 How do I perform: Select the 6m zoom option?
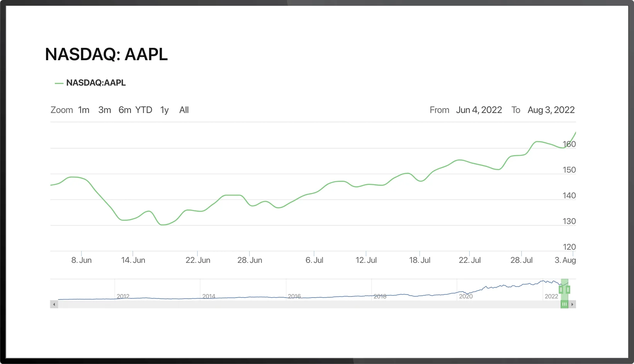tap(125, 110)
